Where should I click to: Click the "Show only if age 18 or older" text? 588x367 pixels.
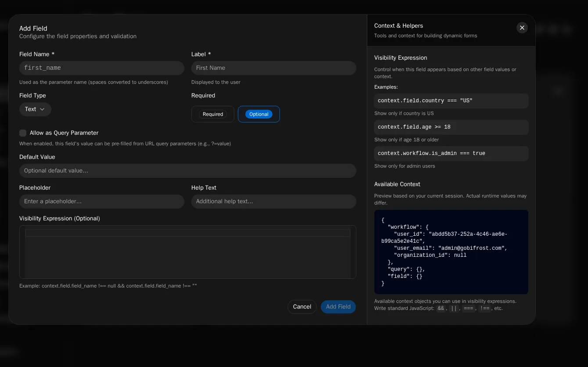tap(406, 140)
